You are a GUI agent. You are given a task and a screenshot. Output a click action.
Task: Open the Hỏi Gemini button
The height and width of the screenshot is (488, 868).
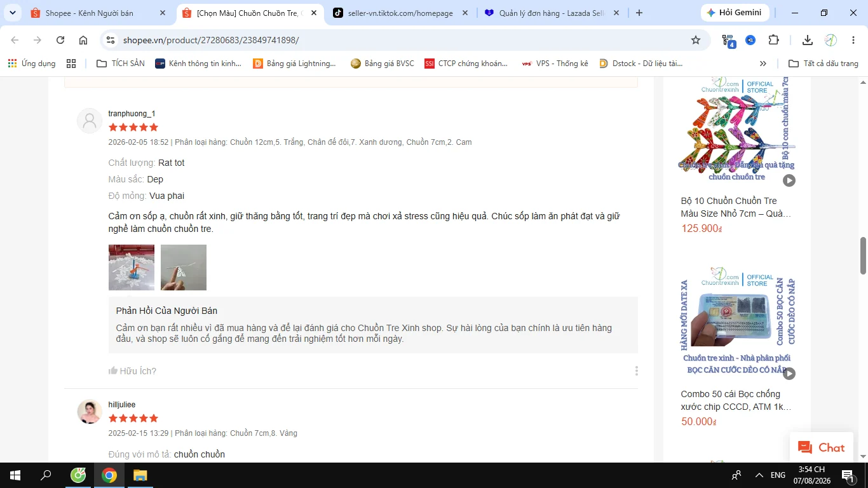tap(736, 13)
